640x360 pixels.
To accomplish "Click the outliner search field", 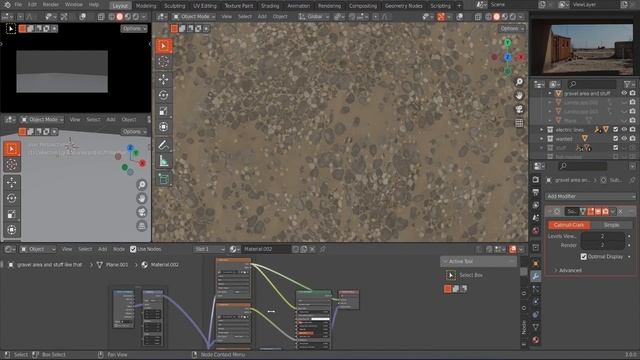I will click(x=592, y=84).
